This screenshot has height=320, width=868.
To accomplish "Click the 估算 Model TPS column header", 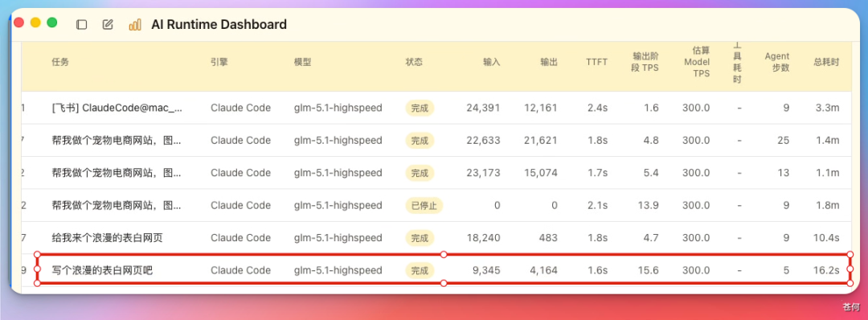I will pos(697,62).
